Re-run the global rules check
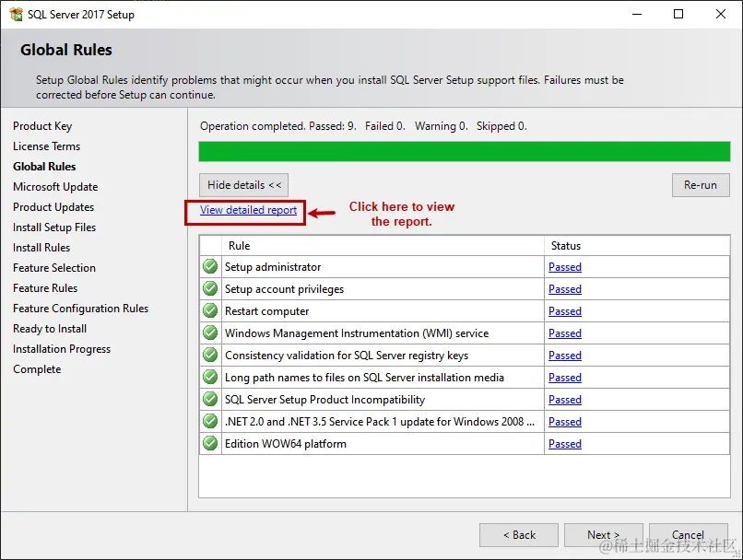The height and width of the screenshot is (560, 743). [701, 185]
